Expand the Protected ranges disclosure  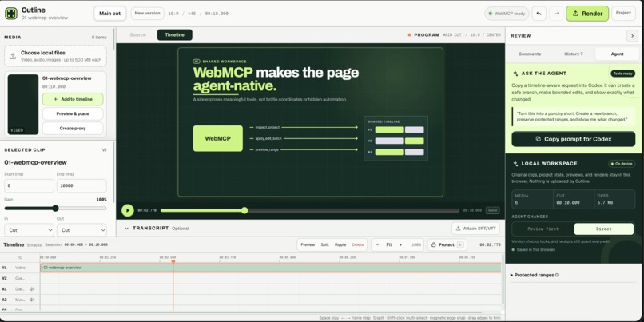[534, 275]
